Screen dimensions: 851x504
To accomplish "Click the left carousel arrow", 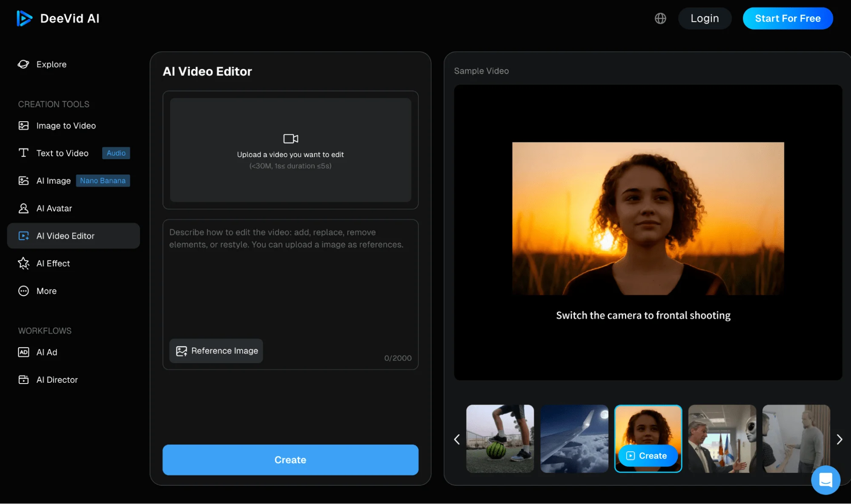I will (x=457, y=439).
